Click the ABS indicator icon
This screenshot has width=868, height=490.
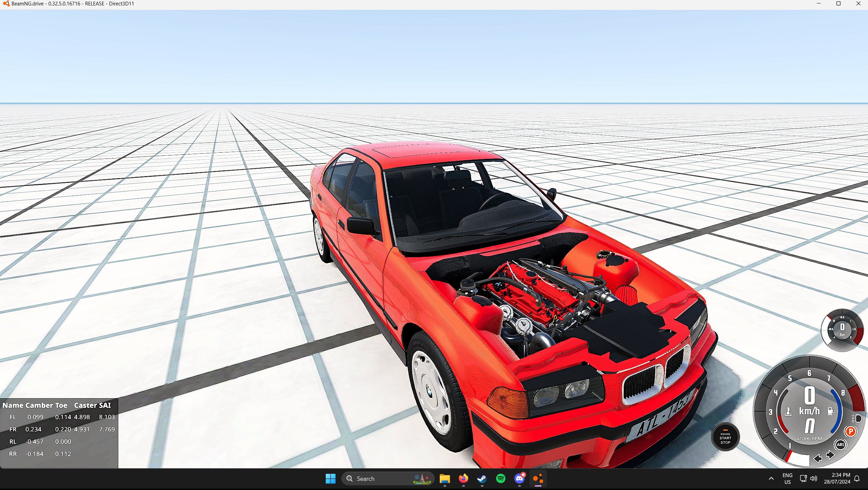pyautogui.click(x=840, y=445)
